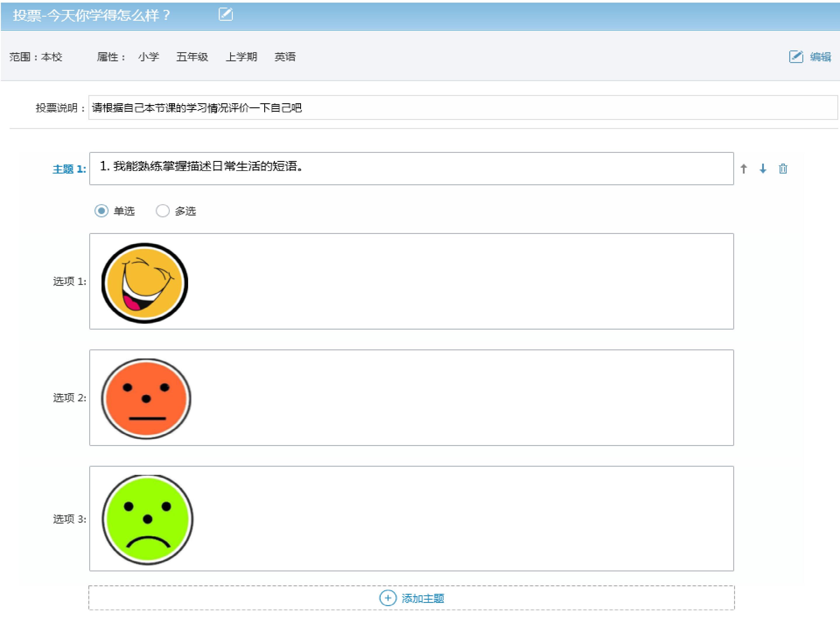Select the 单选 radio button
This screenshot has height=630, width=840.
(x=101, y=211)
